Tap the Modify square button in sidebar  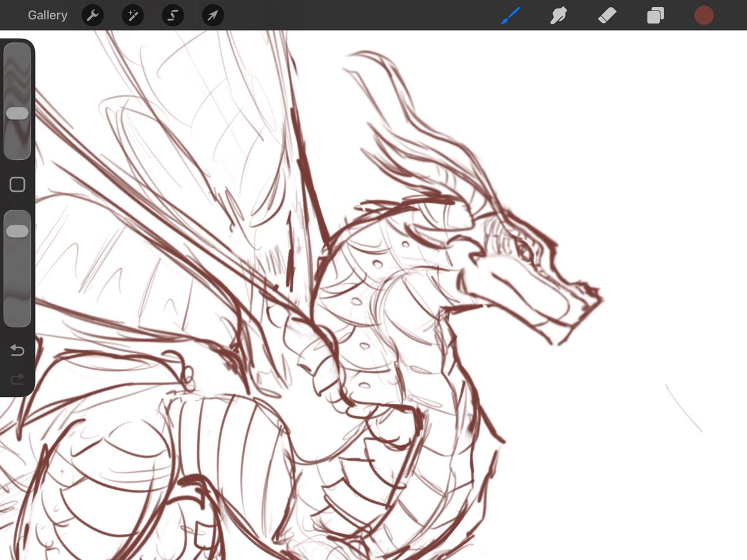17,184
